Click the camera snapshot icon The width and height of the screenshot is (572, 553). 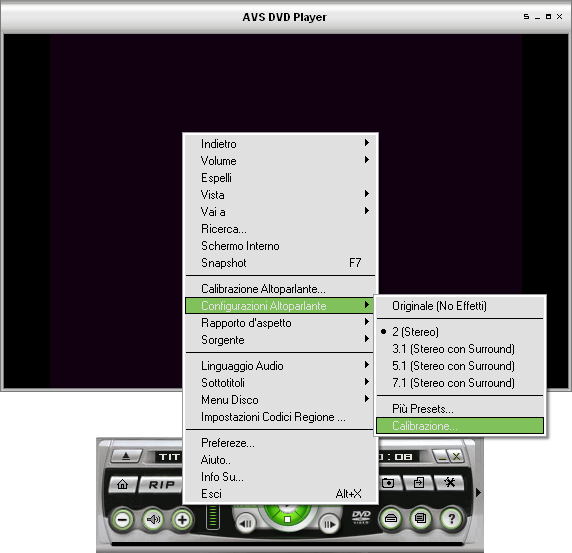[389, 483]
